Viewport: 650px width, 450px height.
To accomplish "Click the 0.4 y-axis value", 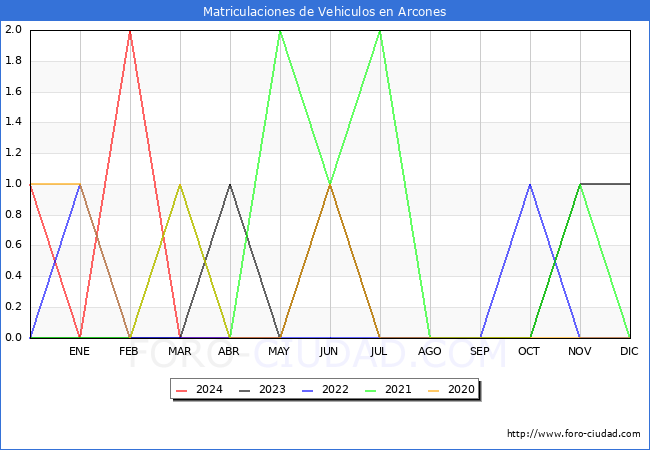I will click(x=13, y=276).
